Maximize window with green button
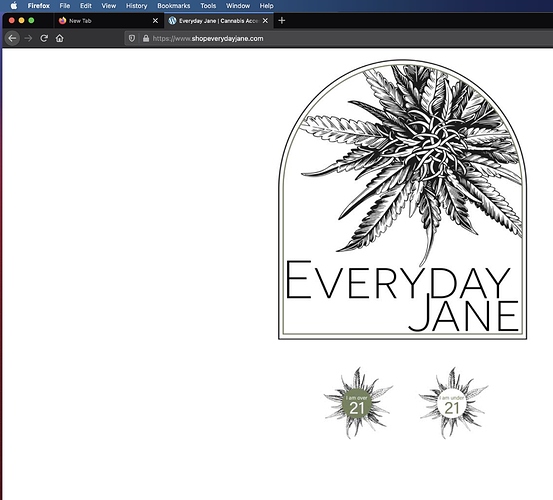553x500 pixels. click(31, 20)
